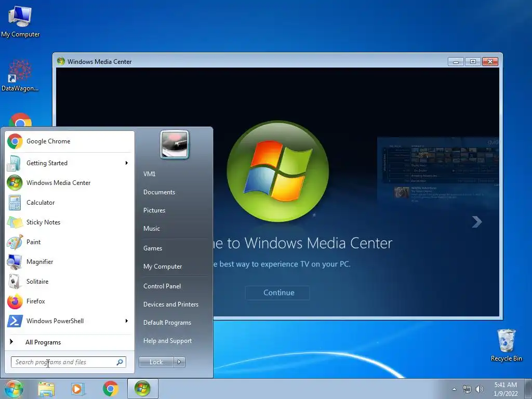The width and height of the screenshot is (532, 399).
Task: Click the search magnifier icon
Action: (120, 362)
